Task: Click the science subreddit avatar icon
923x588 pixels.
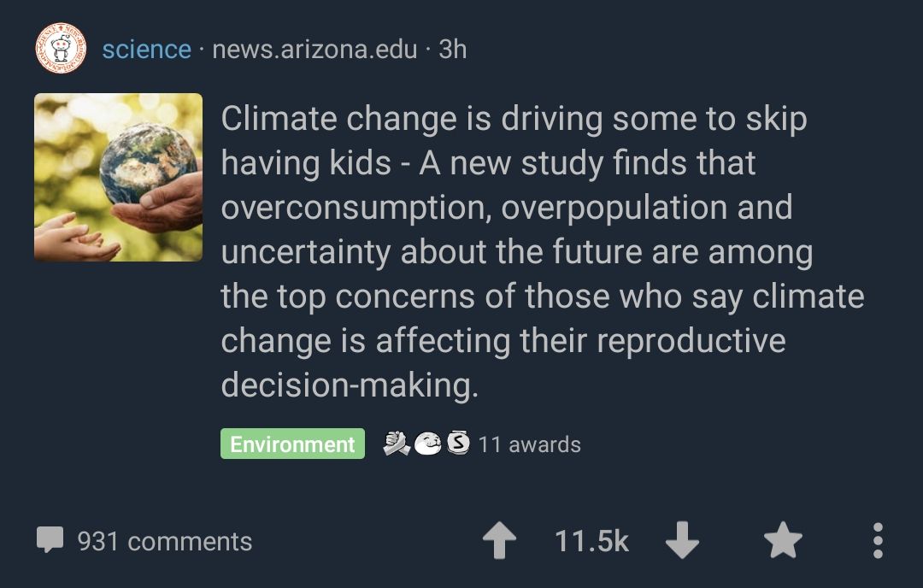Action: coord(61,49)
